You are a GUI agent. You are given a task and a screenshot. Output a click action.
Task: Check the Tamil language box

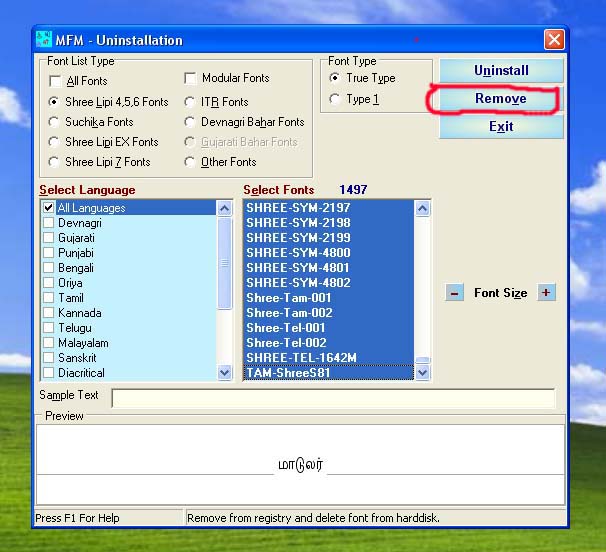pos(48,298)
